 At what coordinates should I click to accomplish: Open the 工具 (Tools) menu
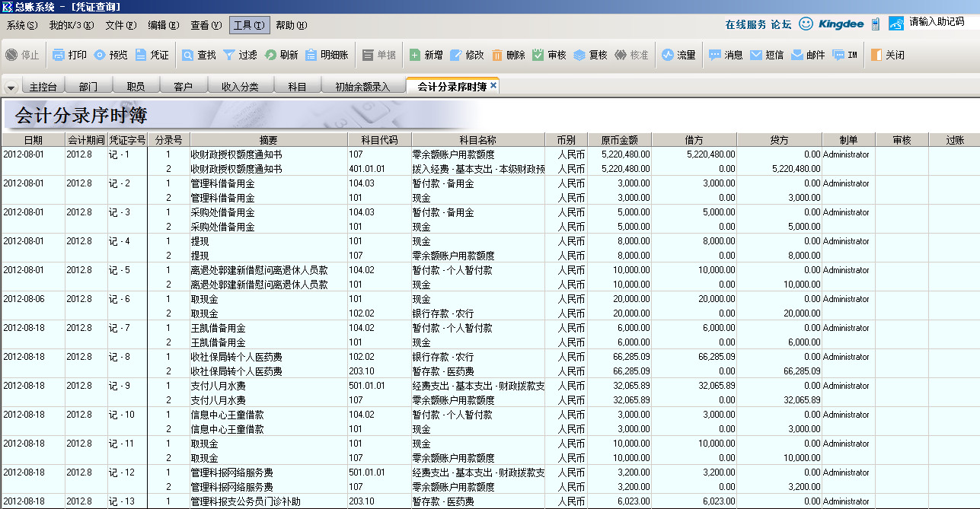(x=249, y=25)
